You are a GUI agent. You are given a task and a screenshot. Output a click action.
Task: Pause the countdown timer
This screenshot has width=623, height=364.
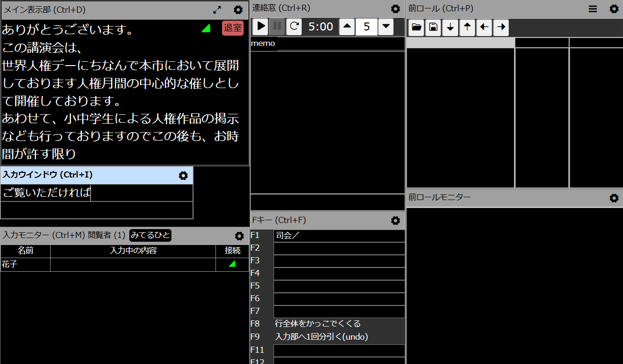click(277, 27)
